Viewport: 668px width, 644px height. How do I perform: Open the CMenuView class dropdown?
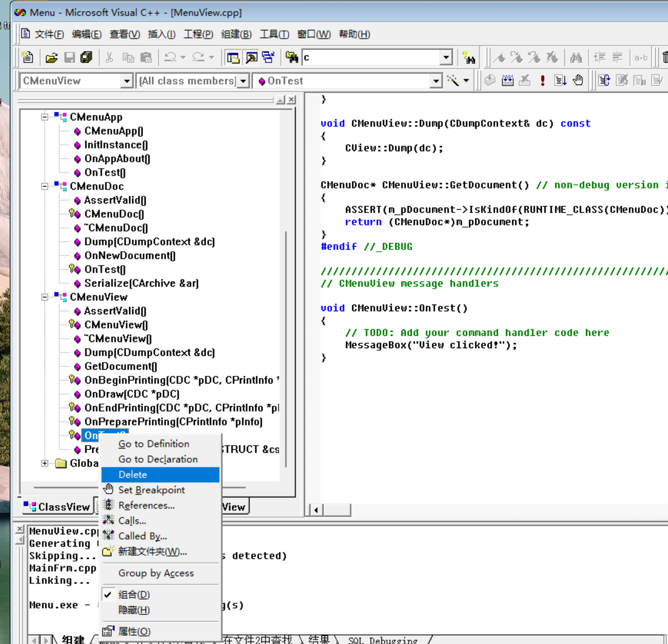[127, 81]
